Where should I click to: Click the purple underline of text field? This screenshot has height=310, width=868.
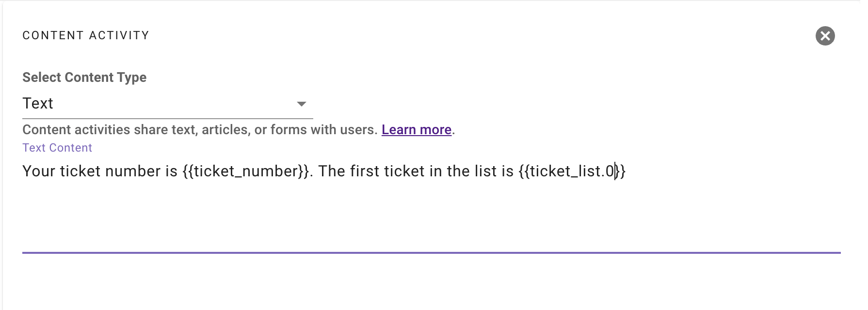432,252
